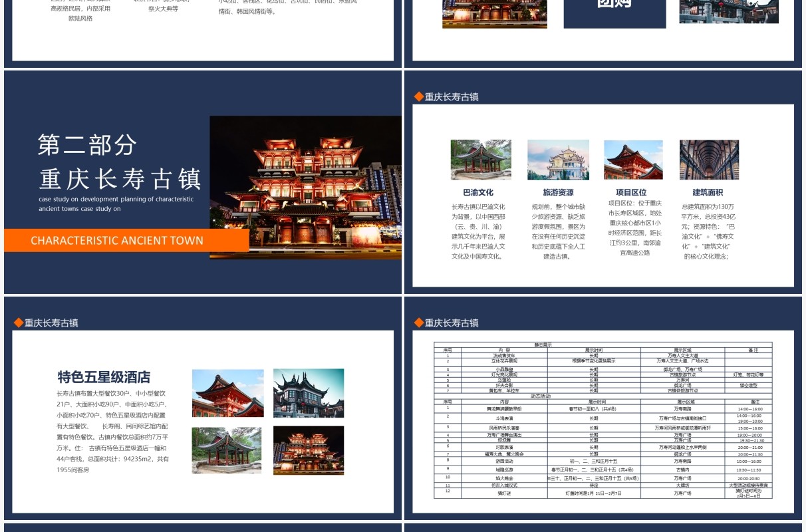This screenshot has width=806, height=532.
Task: Click '动态活动' table section header
Action: click(x=603, y=396)
